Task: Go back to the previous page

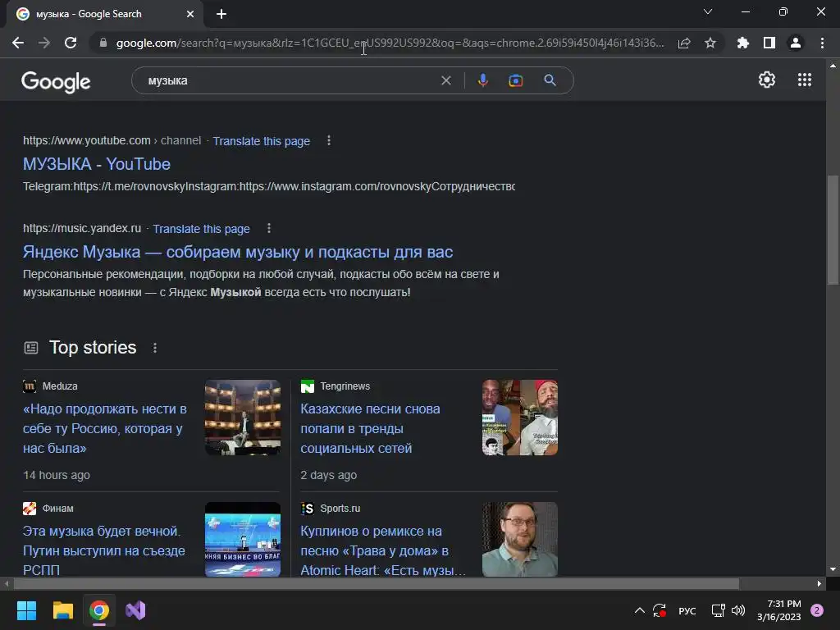Action: click(18, 43)
